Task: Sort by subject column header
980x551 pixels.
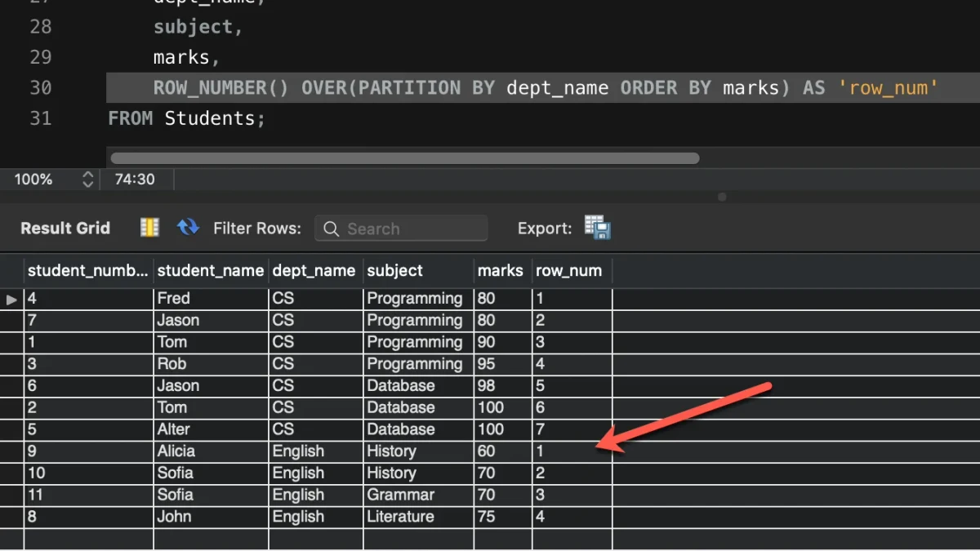Action: coord(417,270)
